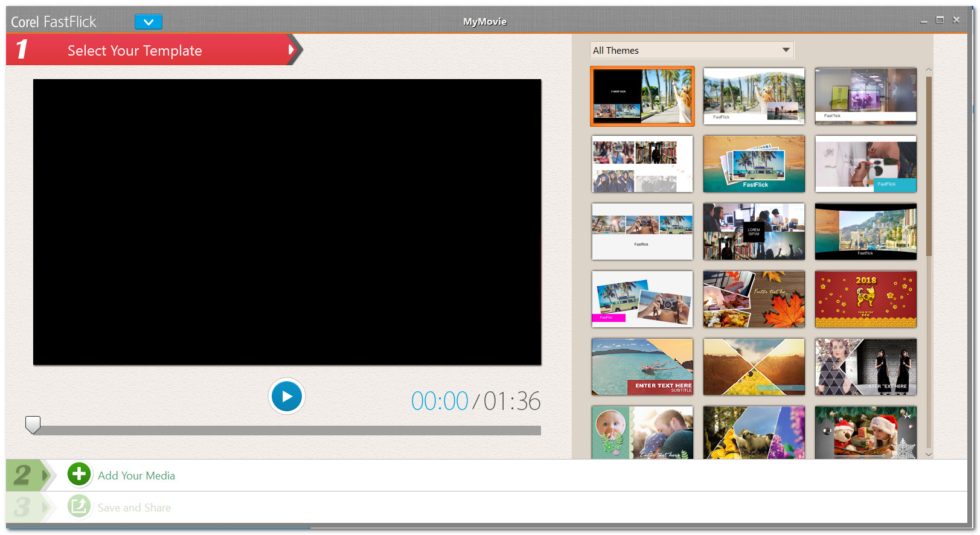Choose the curved coastal town panorama template
Screen dimensions: 980x535
coord(866,232)
